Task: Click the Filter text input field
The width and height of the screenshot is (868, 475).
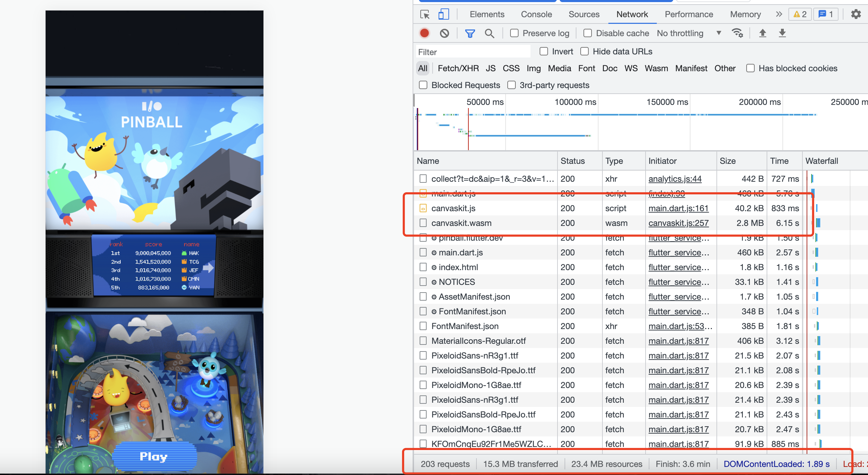Action: [x=473, y=52]
